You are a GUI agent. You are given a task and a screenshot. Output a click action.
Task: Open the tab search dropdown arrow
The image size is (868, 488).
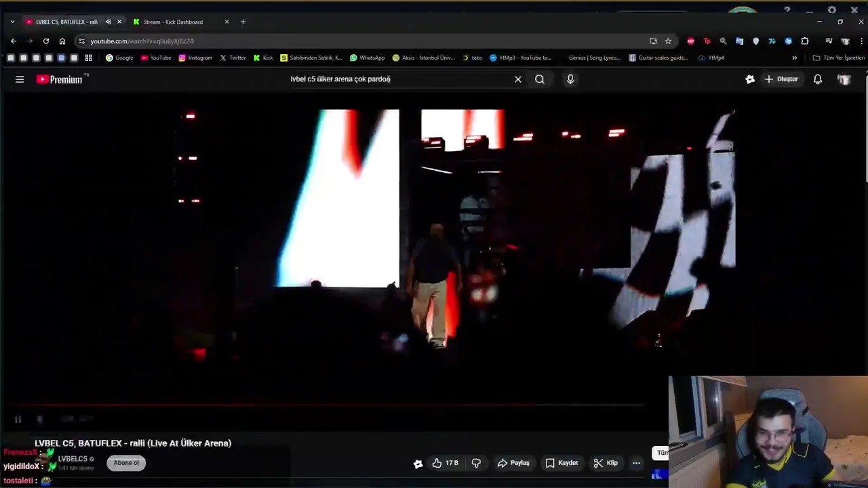12,22
